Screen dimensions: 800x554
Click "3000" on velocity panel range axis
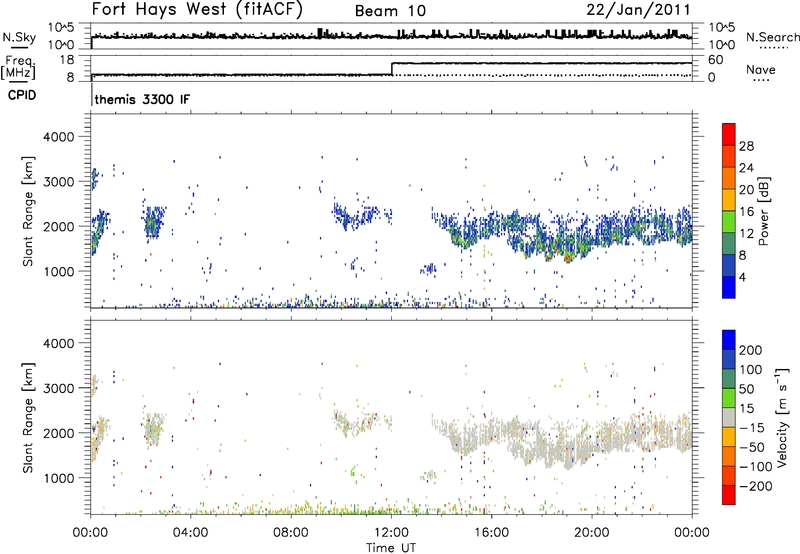tap(58, 388)
